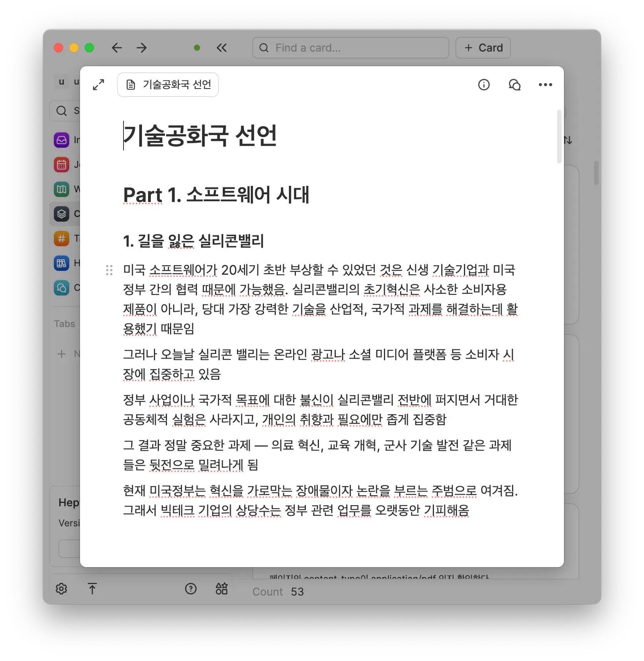644x661 pixels.
Task: Navigate back with the left arrow
Action: (x=117, y=47)
